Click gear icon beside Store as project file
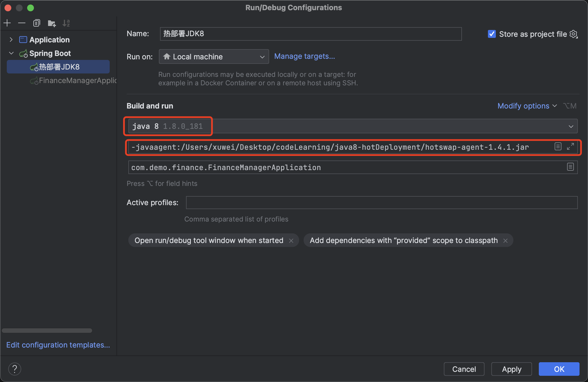The width and height of the screenshot is (588, 382). 574,34
